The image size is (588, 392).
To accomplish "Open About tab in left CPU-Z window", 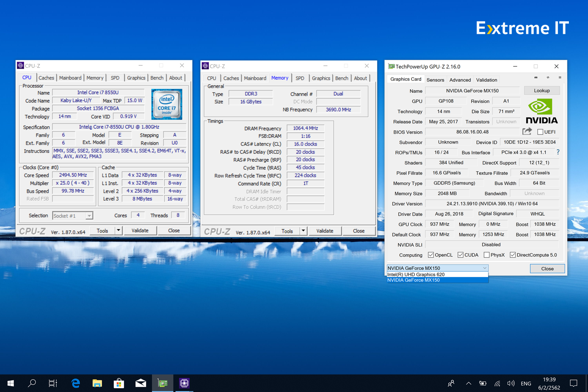I will click(x=176, y=78).
